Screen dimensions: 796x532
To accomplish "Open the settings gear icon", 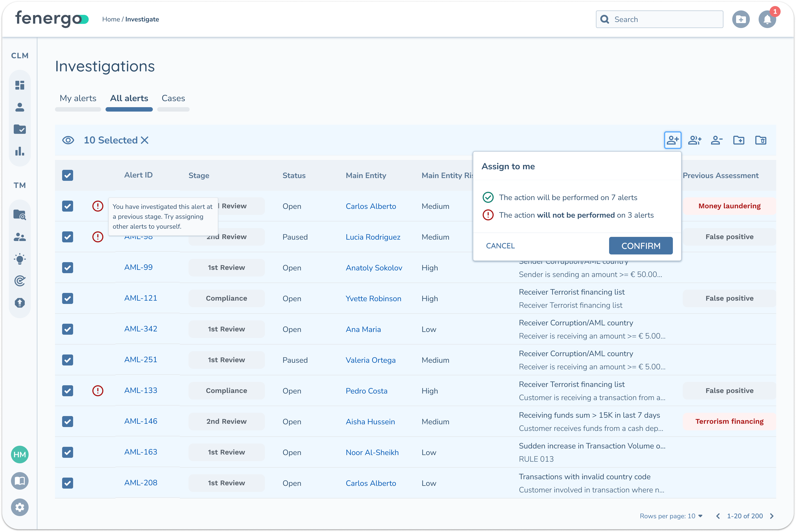I will click(20, 507).
